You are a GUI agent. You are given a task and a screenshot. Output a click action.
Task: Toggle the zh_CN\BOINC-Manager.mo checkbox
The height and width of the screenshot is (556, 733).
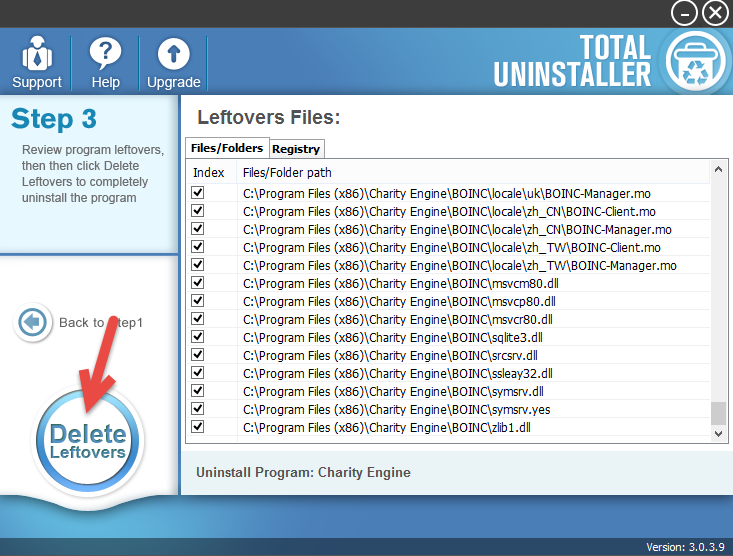(x=198, y=229)
